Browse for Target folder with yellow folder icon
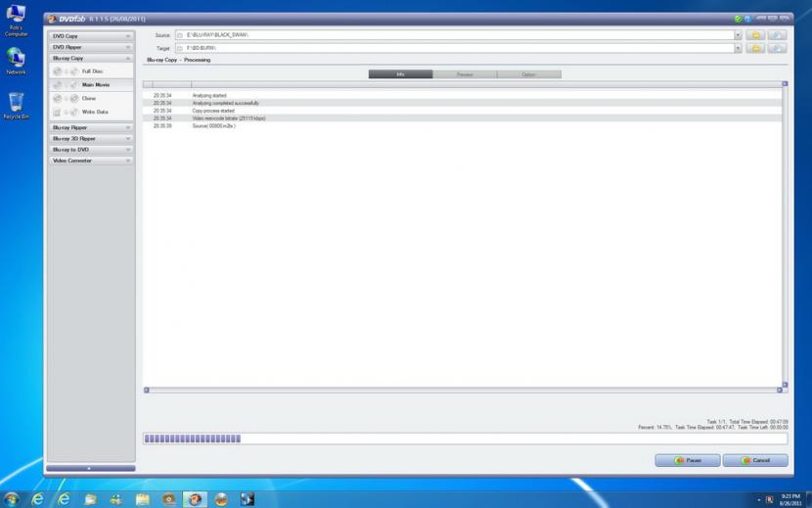Screen dimensions: 812x508 pyautogui.click(x=755, y=48)
